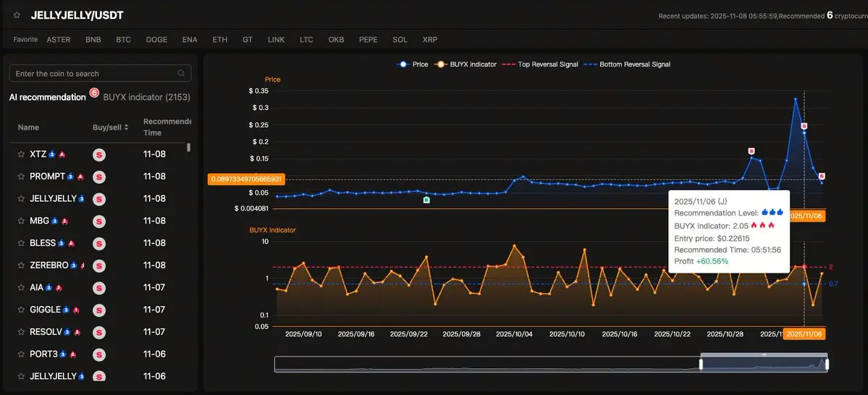Click the red S sell badge for XTZ

pos(99,154)
